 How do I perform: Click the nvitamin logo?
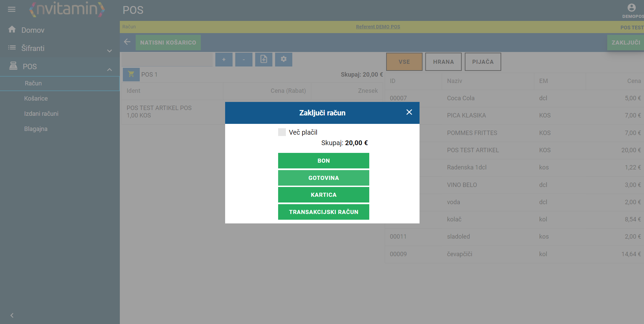point(67,9)
